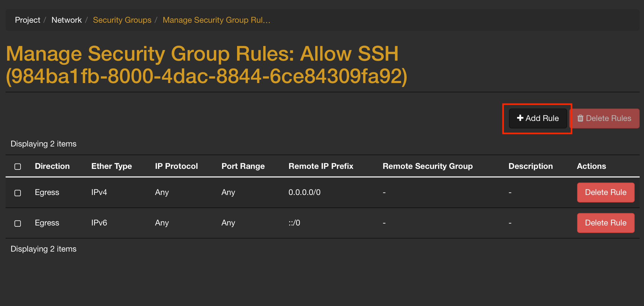
Task: Click the Direction column header
Action: point(52,166)
